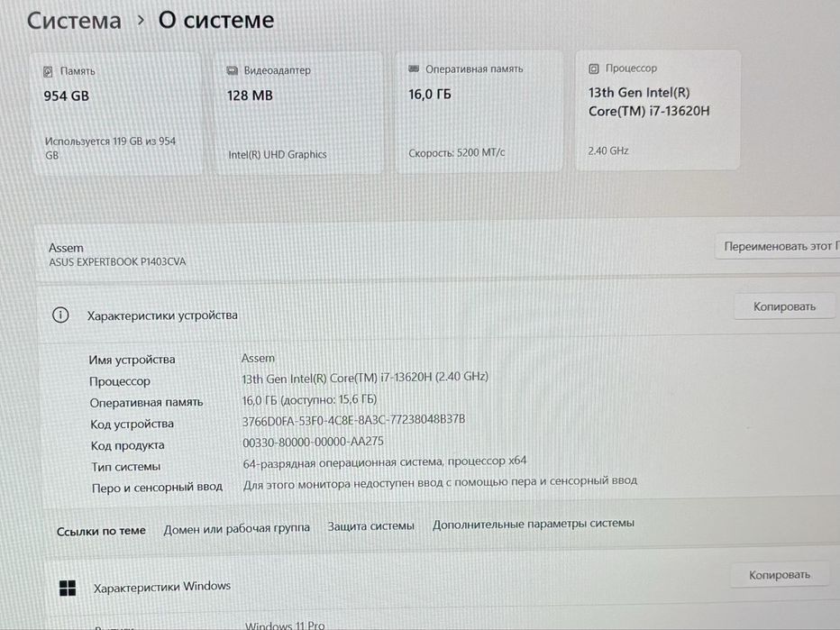Open the Память 954 GB storage card
The image size is (840, 630).
coord(117,113)
